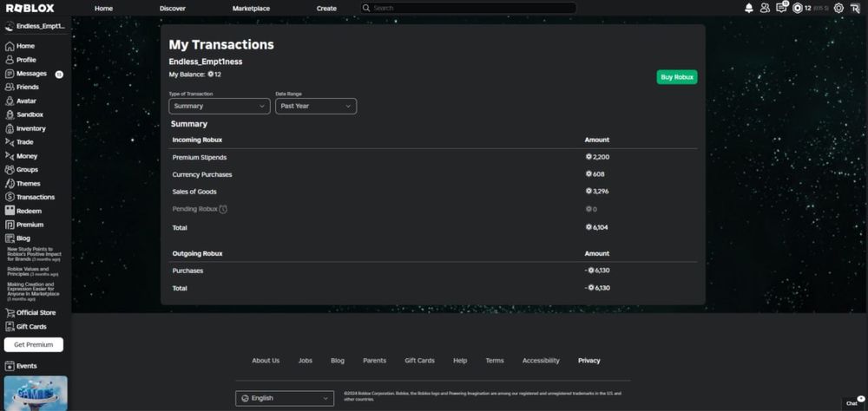The width and height of the screenshot is (868, 411).
Task: Click Gift Cards icon in sidebar
Action: [x=10, y=326]
